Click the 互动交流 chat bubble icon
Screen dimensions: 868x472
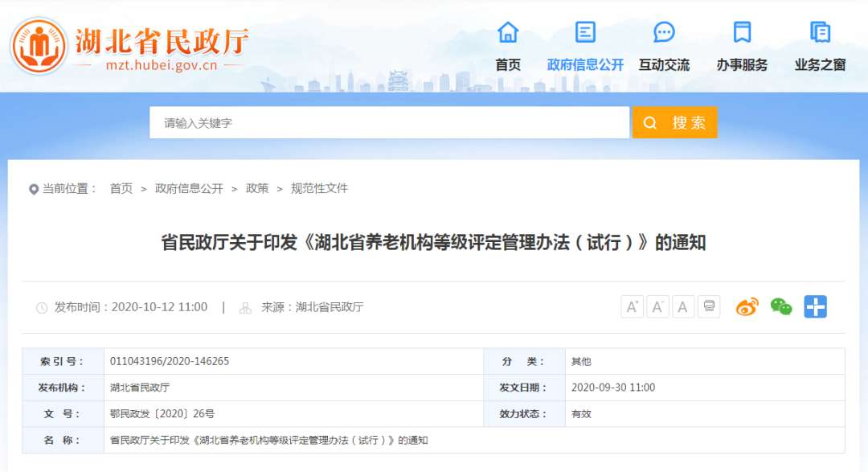[664, 32]
